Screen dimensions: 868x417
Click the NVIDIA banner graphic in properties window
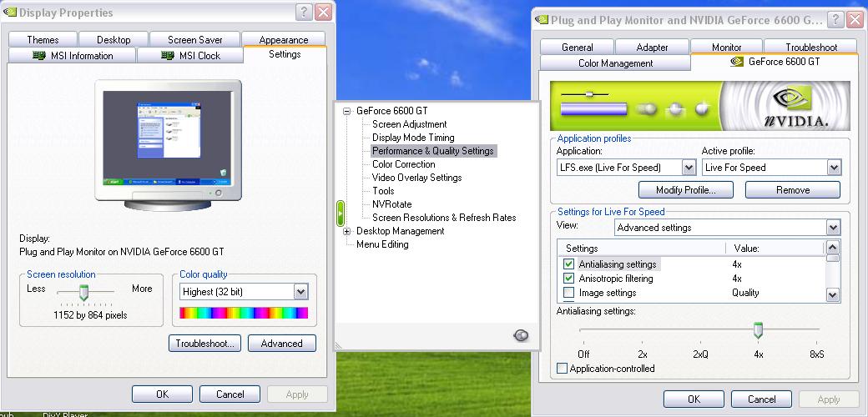point(700,106)
